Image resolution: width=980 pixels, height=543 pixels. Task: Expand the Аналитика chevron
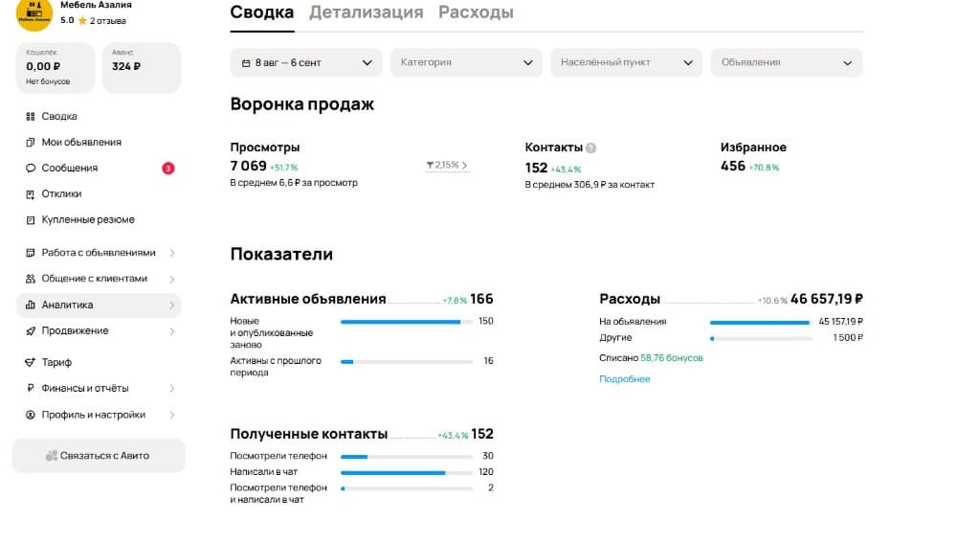coord(172,305)
